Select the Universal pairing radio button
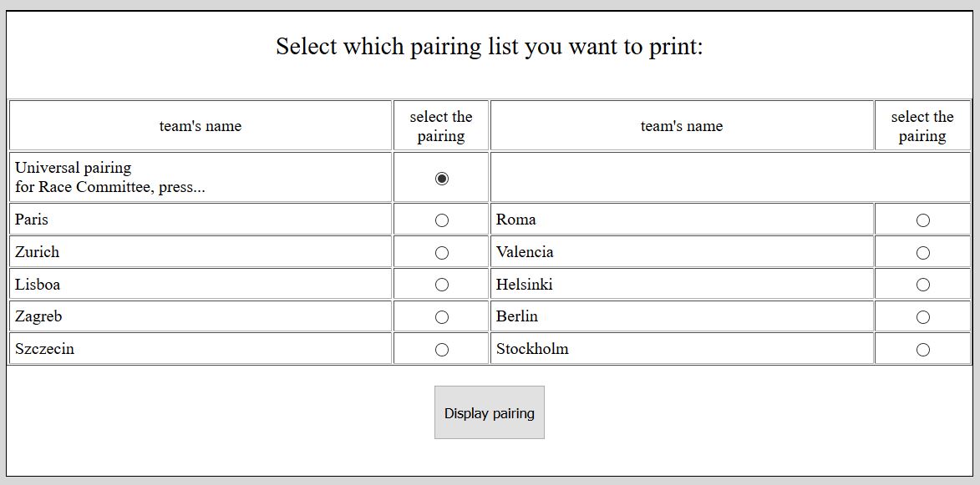The height and width of the screenshot is (485, 980). [x=442, y=179]
